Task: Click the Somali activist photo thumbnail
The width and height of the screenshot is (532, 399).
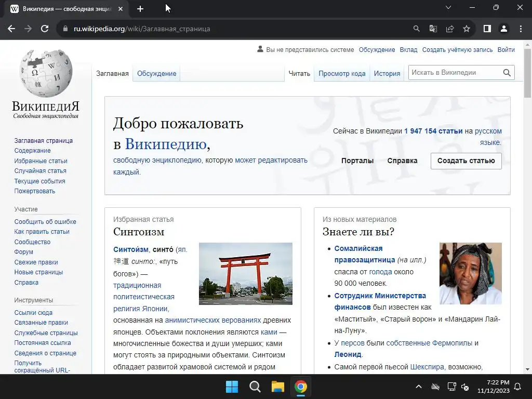Action: coord(470,273)
